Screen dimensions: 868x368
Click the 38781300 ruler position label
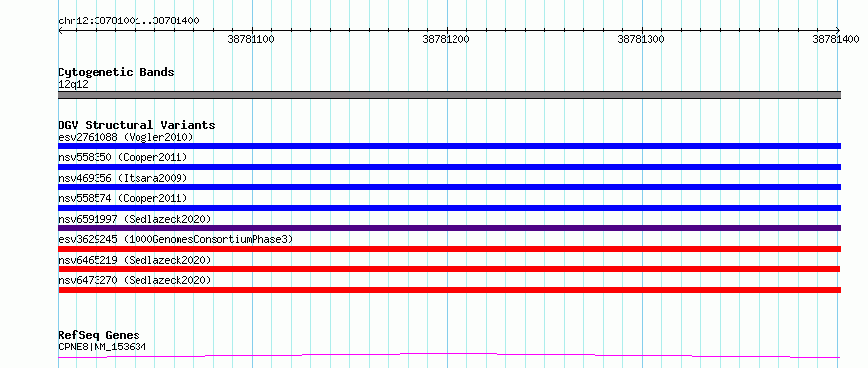point(641,39)
